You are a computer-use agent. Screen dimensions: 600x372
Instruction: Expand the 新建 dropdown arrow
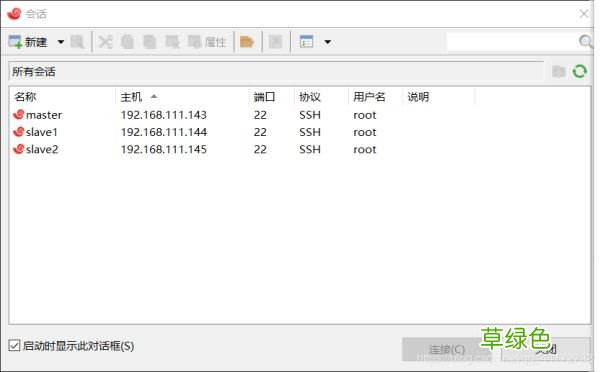(60, 42)
